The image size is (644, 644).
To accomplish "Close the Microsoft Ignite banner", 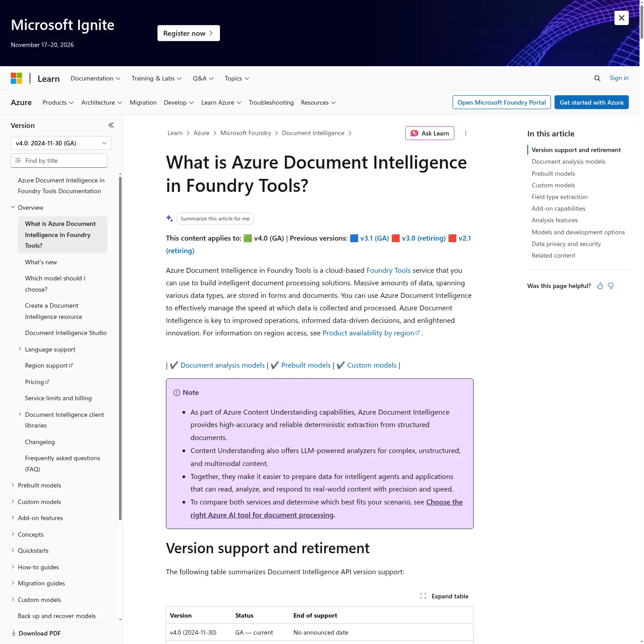I will [x=622, y=18].
